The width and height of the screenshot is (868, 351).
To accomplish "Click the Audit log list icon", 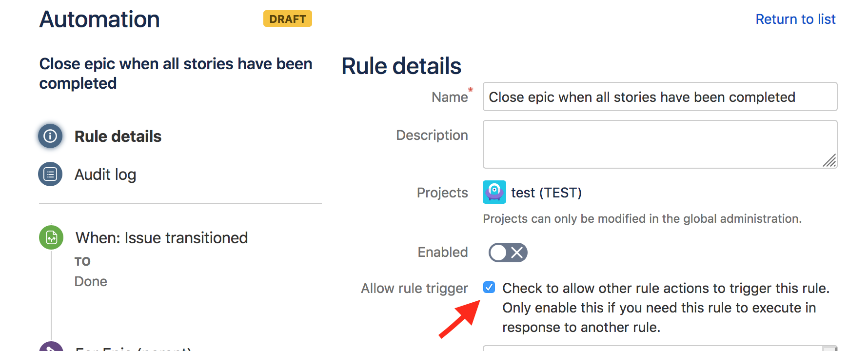I will coord(50,174).
